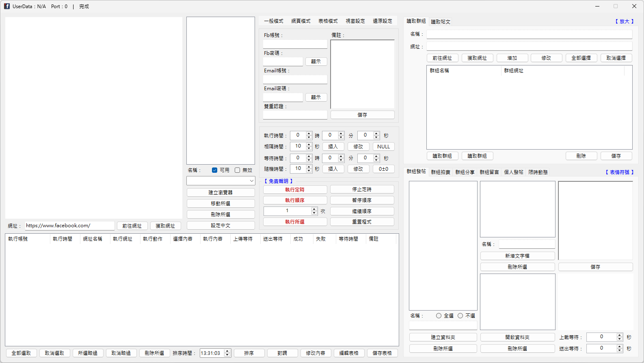Click the 移動所選 button
The image size is (644, 363).
[x=220, y=204]
